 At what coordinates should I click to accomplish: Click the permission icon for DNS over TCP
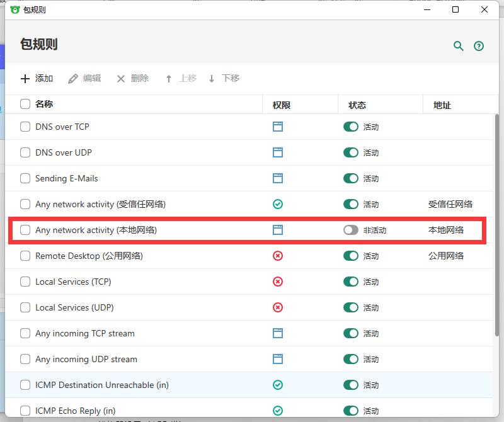click(277, 127)
